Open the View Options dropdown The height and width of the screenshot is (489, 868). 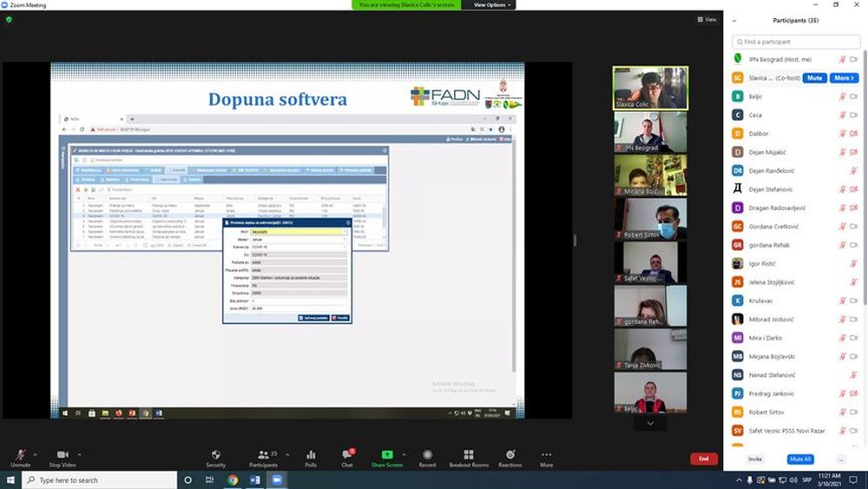pos(491,5)
